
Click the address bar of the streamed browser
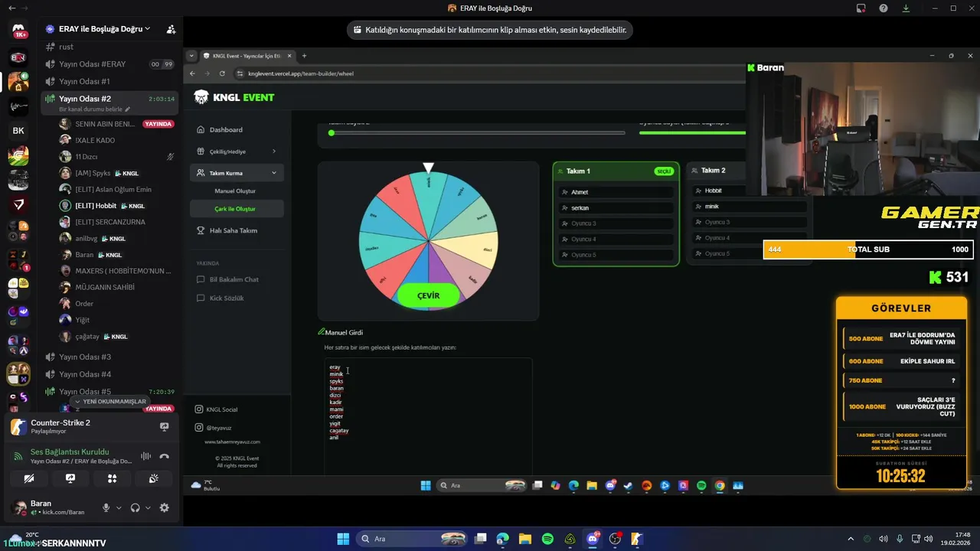(x=490, y=73)
